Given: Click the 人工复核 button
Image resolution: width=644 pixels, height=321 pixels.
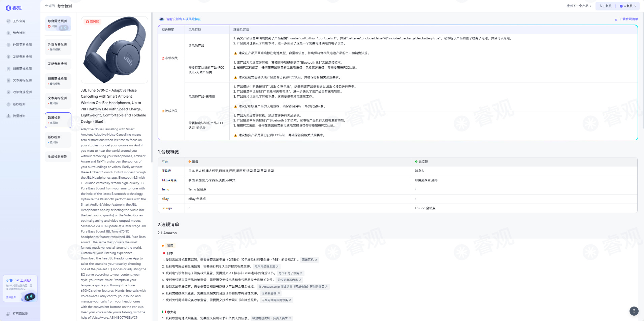Looking at the screenshot, I should click(x=605, y=6).
